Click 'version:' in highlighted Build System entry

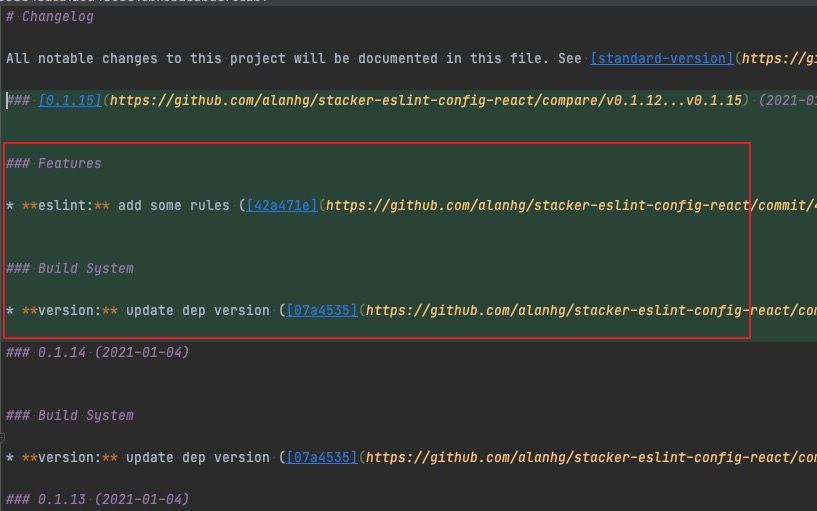(69, 310)
